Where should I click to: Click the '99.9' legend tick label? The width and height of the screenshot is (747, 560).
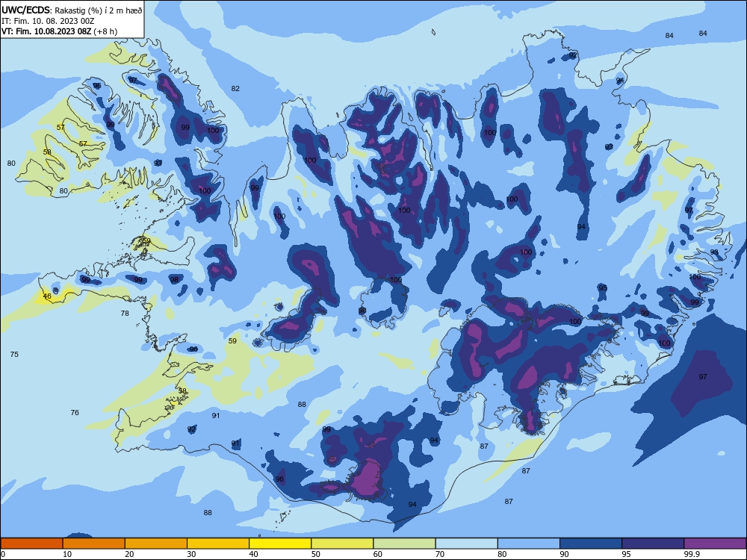[x=690, y=554]
